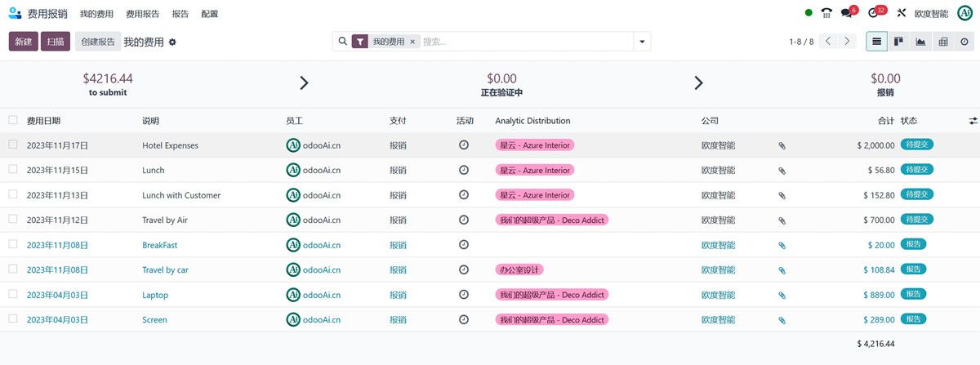Click the 创建报告 button

98,42
